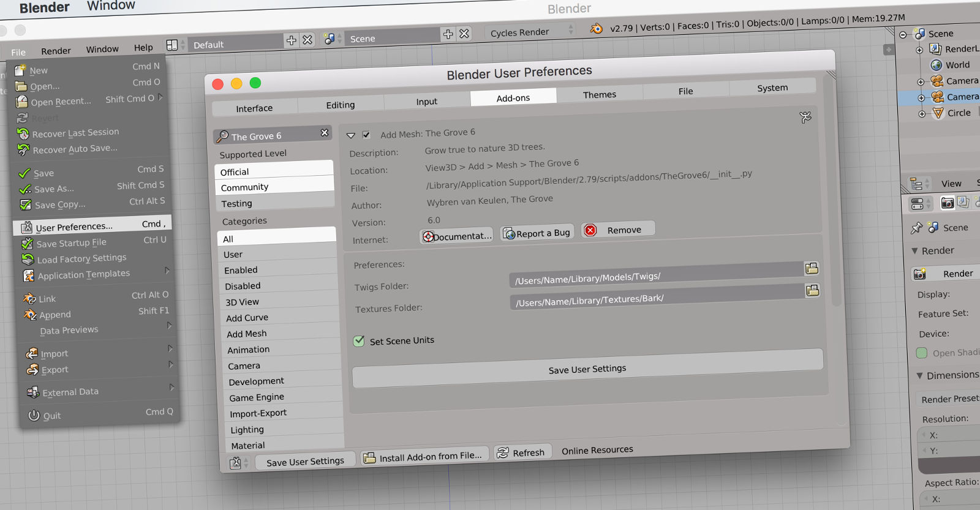Toggle Open Shading Language checkbox
The height and width of the screenshot is (510, 980).
[x=921, y=353]
